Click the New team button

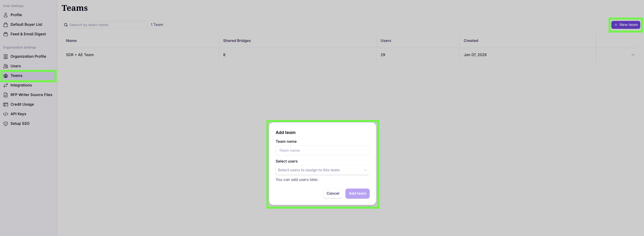[625, 25]
